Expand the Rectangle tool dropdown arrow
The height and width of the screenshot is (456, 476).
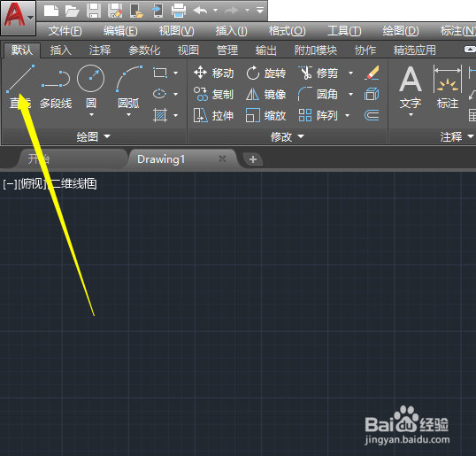(x=175, y=73)
